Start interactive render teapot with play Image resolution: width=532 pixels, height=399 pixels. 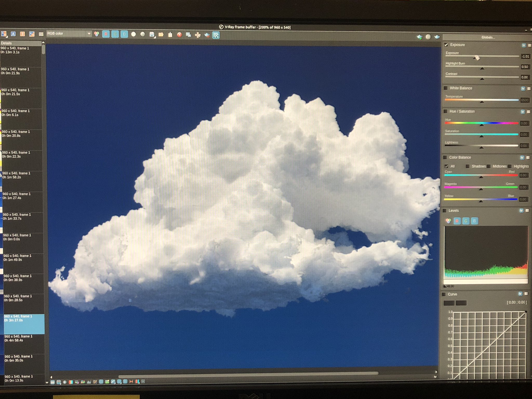(419, 37)
